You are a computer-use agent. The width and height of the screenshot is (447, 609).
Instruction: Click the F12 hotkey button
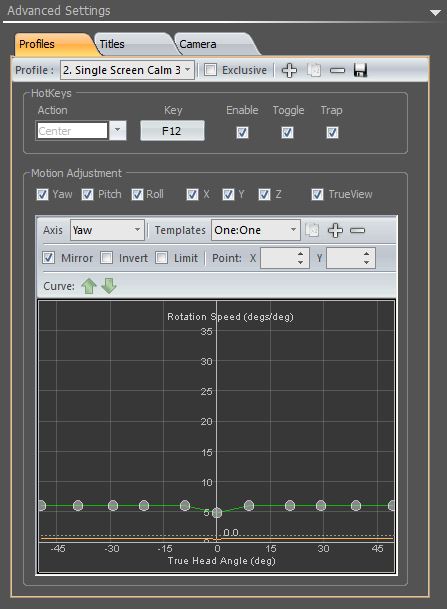172,131
